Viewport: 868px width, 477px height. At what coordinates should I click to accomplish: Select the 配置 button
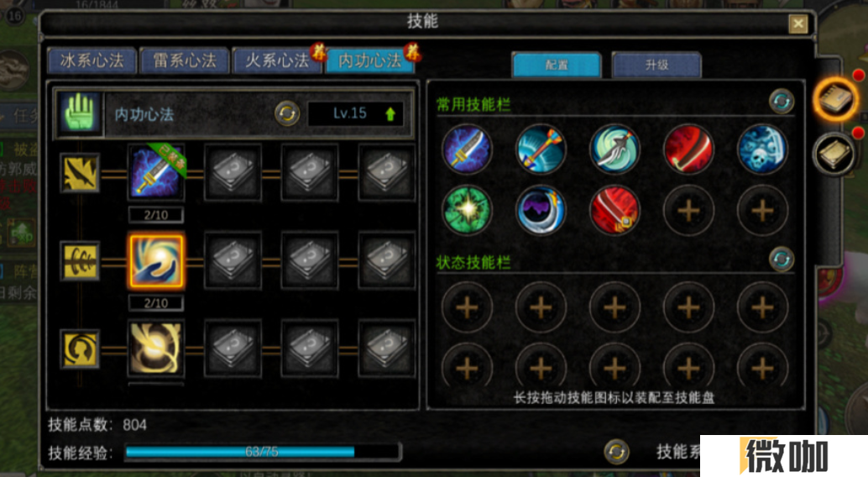[x=557, y=65]
